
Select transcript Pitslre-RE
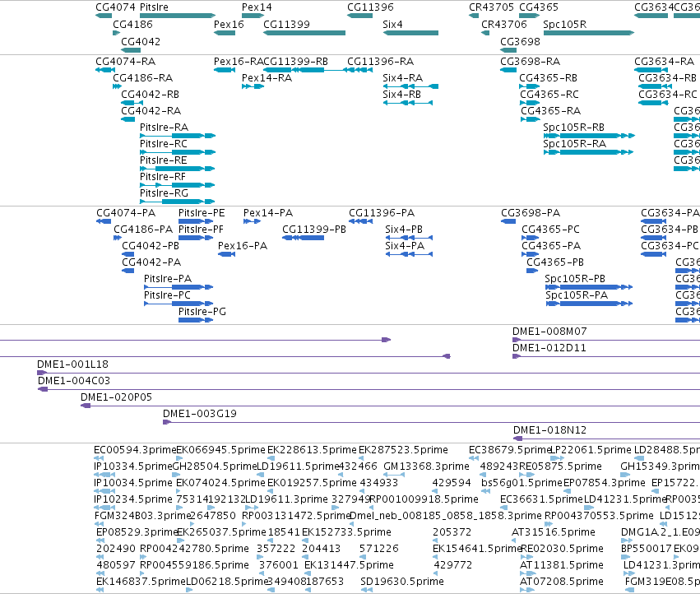164,160
